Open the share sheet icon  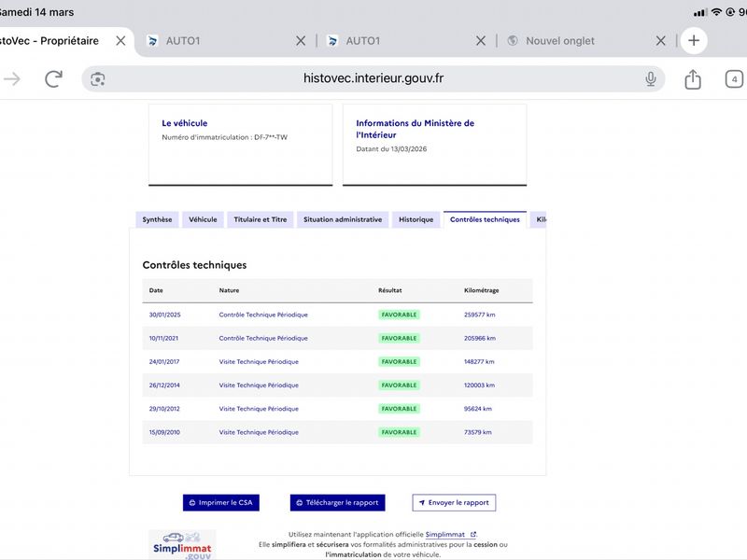(x=692, y=79)
